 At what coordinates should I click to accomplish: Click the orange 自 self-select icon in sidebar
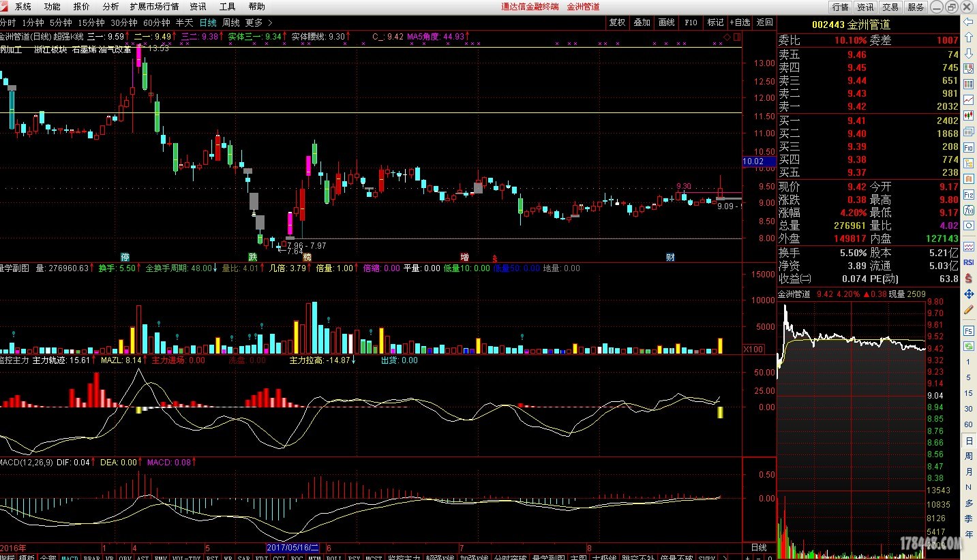968,178
